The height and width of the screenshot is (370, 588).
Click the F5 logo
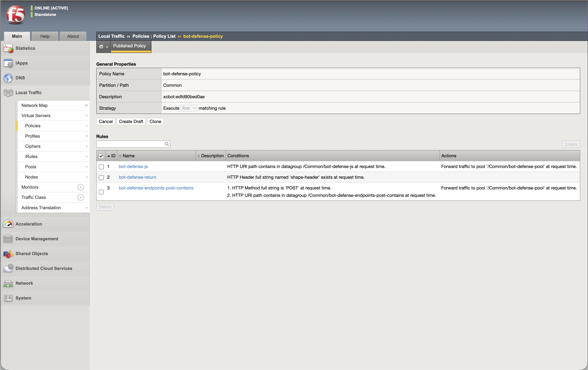tap(16, 15)
